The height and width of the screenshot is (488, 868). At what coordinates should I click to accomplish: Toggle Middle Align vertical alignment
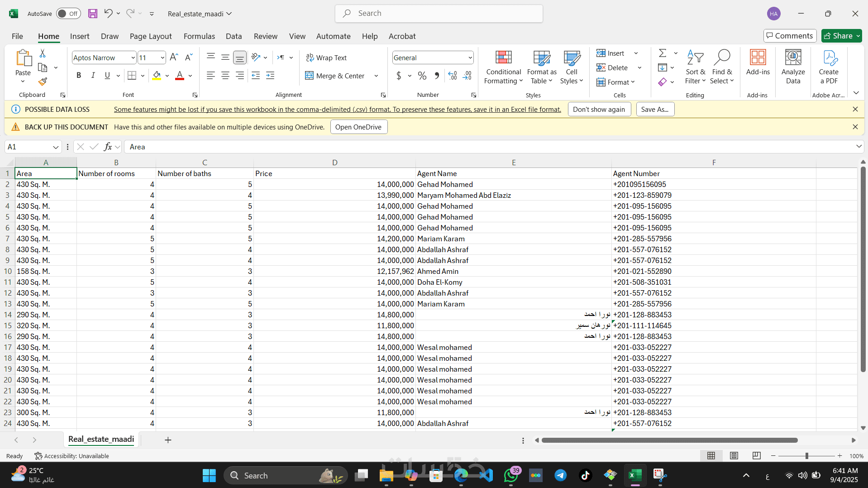[x=225, y=57]
